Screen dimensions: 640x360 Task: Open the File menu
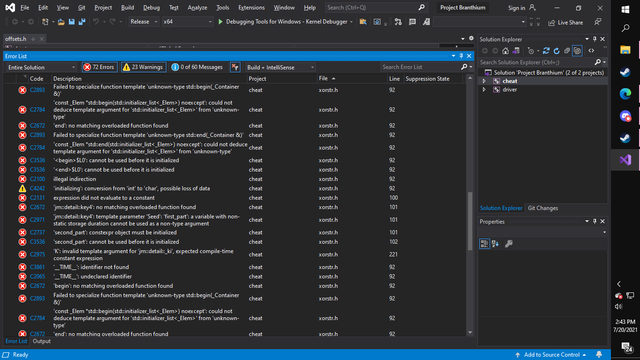point(24,7)
